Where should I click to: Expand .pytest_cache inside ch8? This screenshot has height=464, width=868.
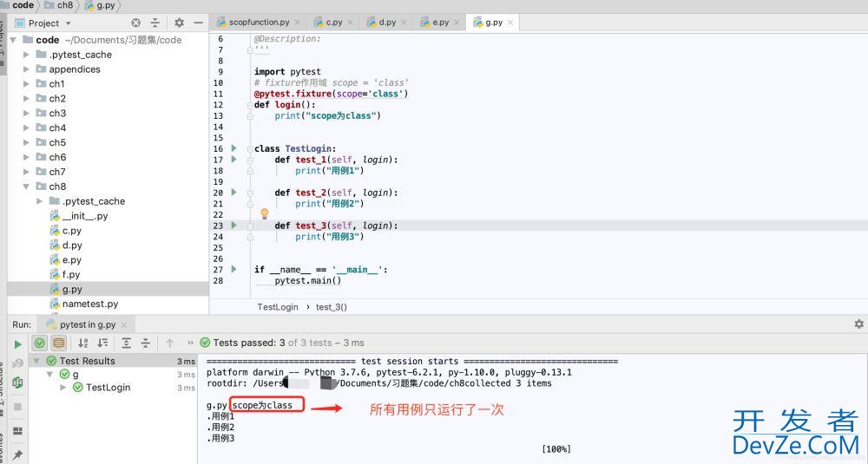click(39, 201)
